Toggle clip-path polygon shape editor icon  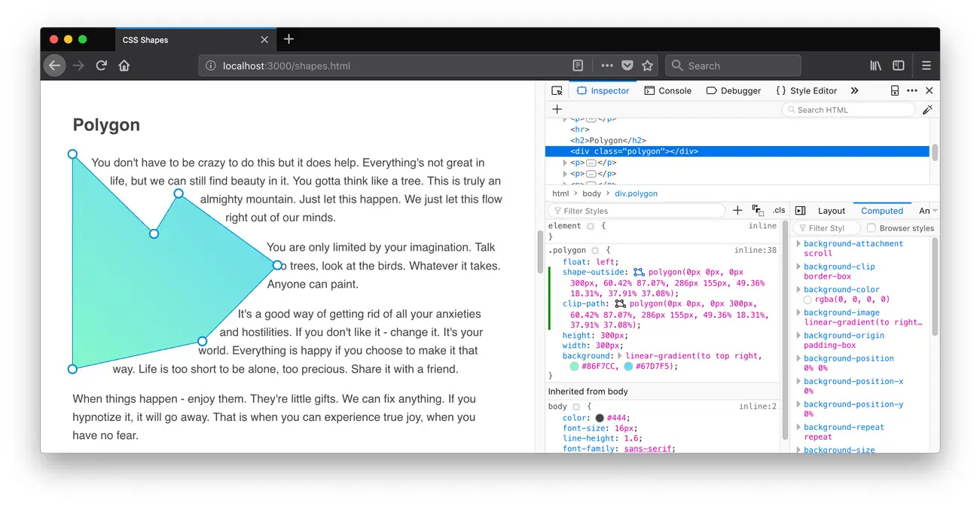(620, 303)
